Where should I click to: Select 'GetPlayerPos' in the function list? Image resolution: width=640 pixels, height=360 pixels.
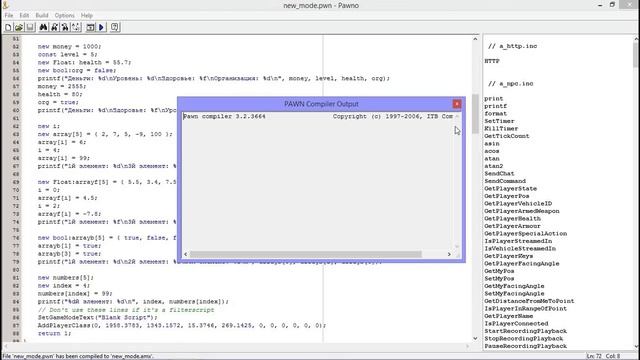tap(507, 196)
